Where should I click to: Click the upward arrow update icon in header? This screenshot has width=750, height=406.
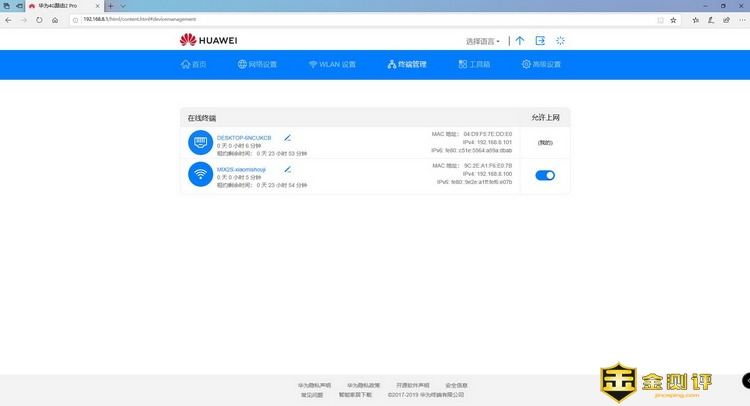[519, 41]
